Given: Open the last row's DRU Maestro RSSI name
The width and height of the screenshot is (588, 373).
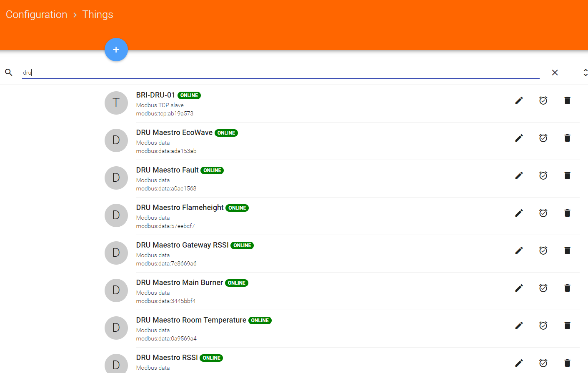Looking at the screenshot, I should pyautogui.click(x=167, y=358).
